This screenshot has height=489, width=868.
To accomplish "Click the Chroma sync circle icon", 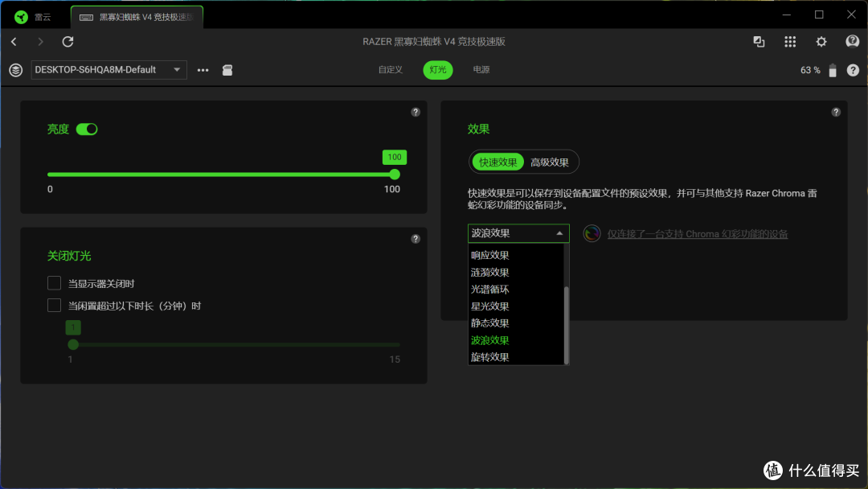I will click(592, 234).
